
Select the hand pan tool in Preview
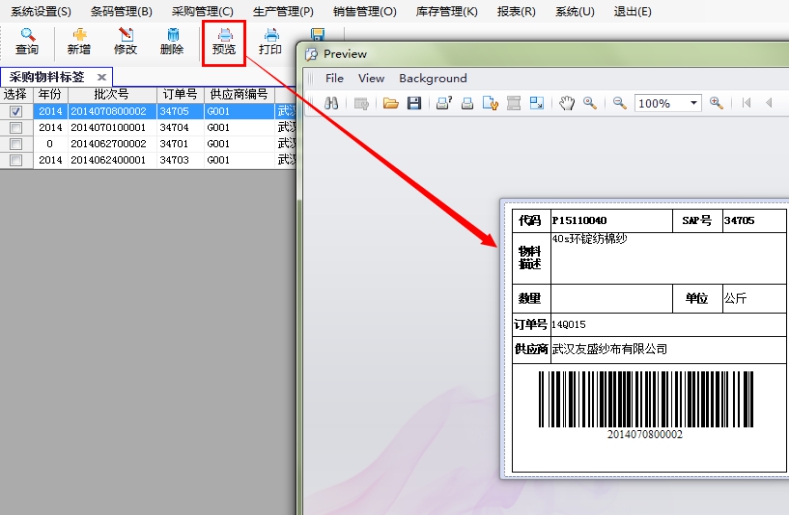(x=567, y=103)
